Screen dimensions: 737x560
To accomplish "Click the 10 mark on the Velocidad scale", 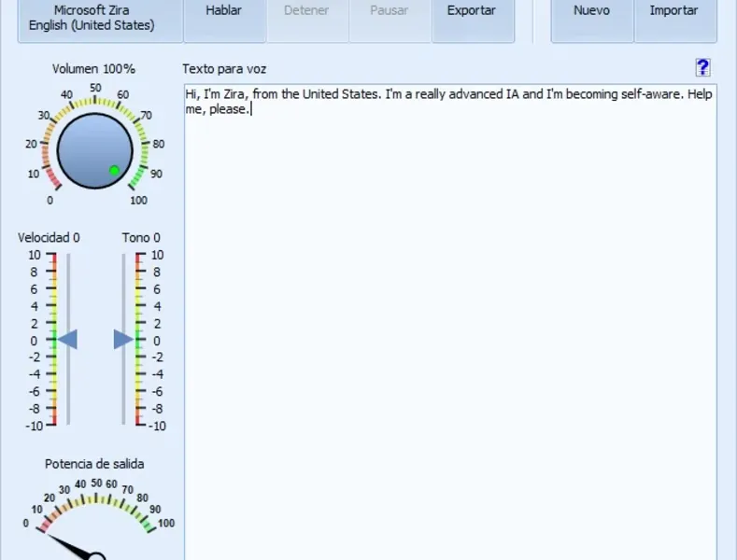I will (35, 255).
